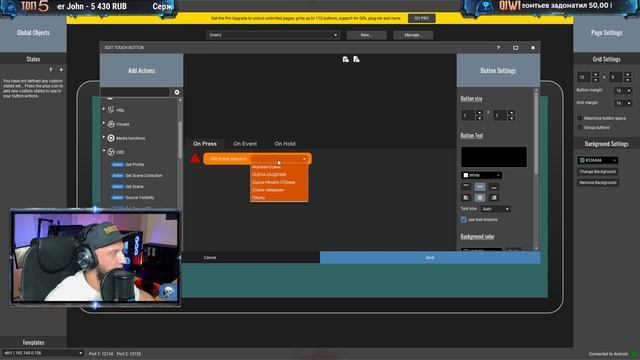The image size is (640, 360).
Task: Switch to the On Hold tab
Action: (x=285, y=144)
